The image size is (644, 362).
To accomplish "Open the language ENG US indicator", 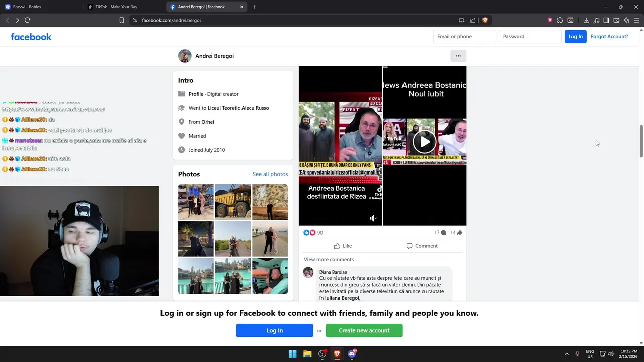I will [590, 354].
